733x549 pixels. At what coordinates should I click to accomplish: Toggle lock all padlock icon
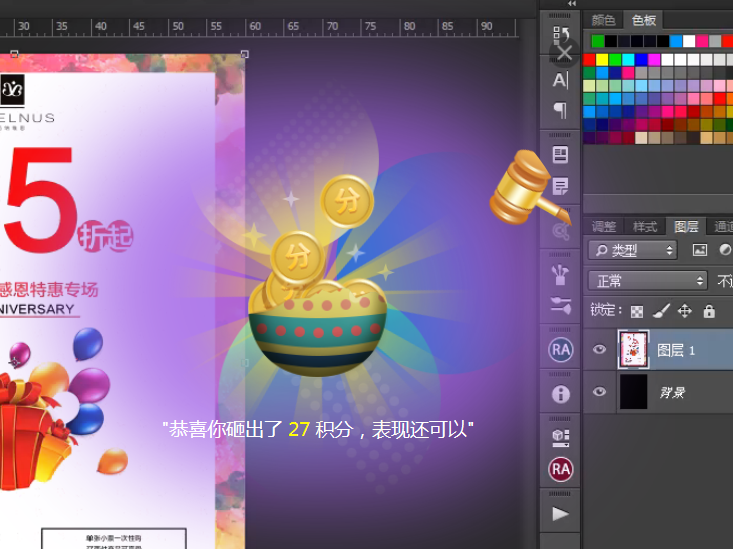[x=709, y=311]
